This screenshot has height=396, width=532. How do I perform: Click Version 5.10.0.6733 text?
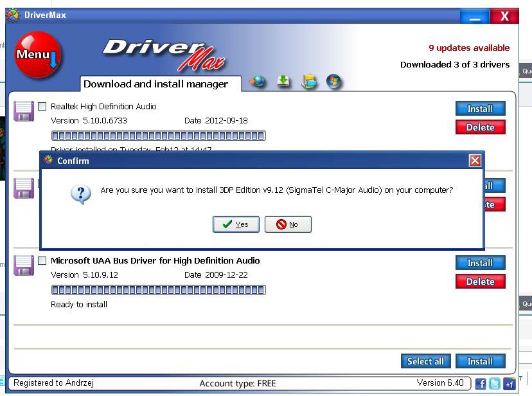click(x=89, y=121)
